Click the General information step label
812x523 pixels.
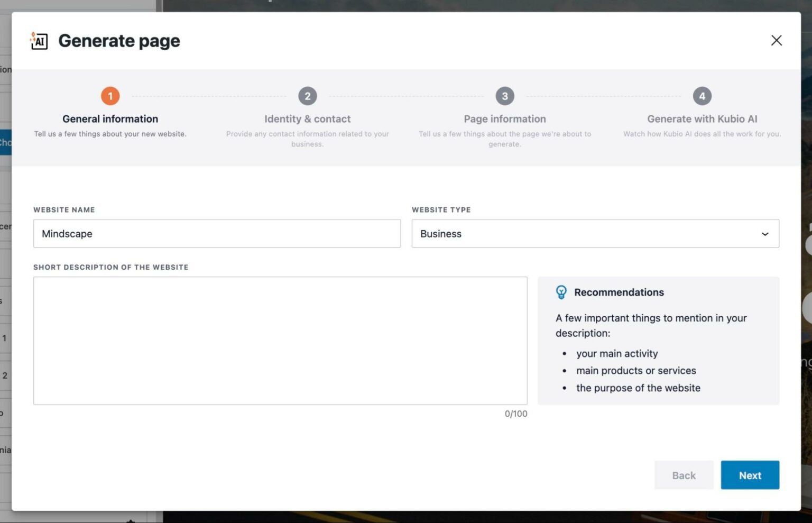(x=110, y=118)
